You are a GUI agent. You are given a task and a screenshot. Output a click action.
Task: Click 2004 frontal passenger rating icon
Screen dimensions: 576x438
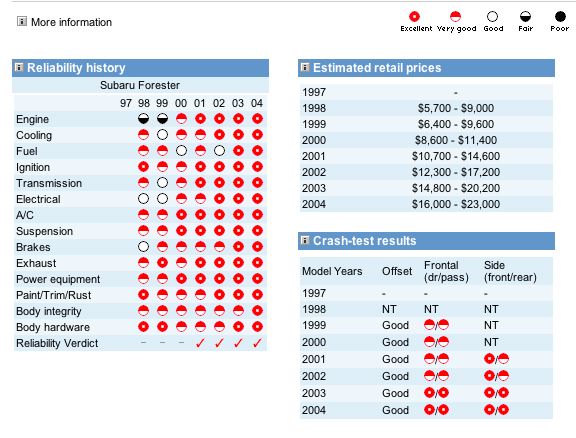click(444, 410)
